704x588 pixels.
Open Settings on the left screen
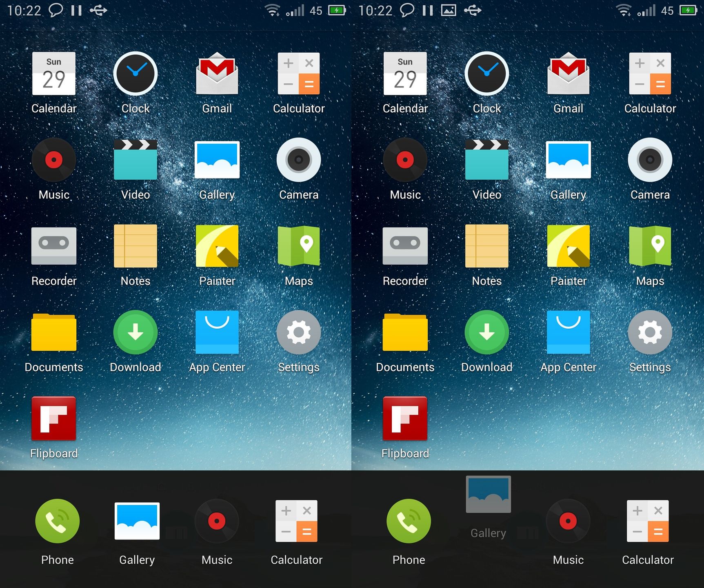[299, 332]
